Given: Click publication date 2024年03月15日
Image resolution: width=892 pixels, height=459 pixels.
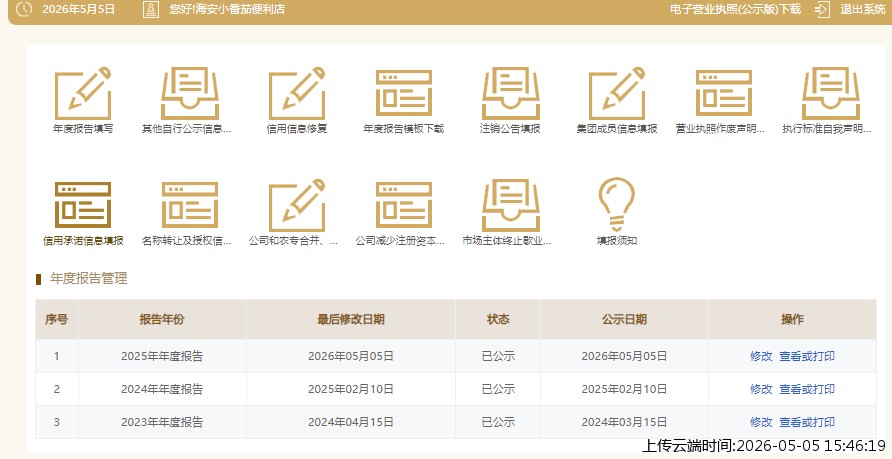Looking at the screenshot, I should coord(624,422).
